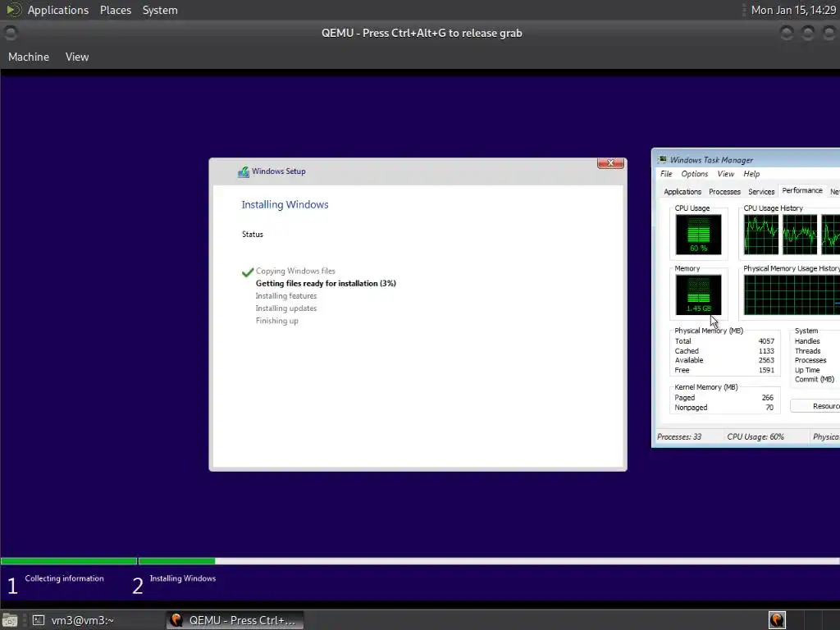Click the Collecting information progress bar segment

pos(69,561)
